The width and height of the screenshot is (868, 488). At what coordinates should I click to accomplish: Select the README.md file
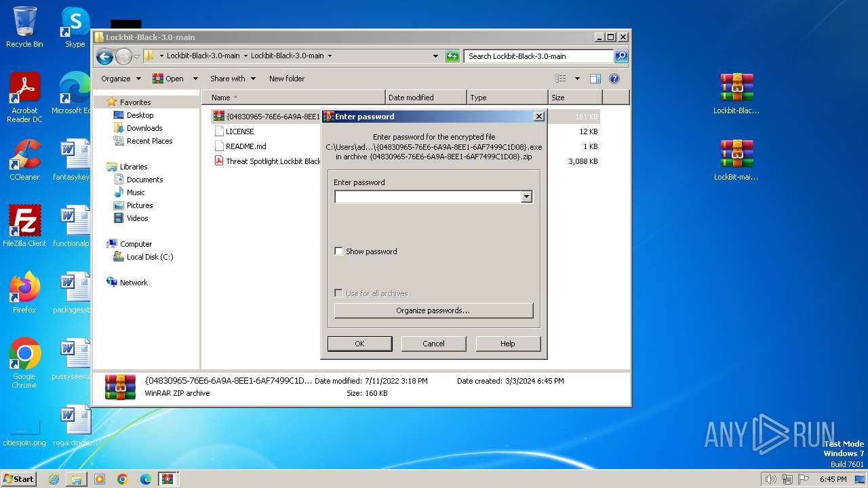[245, 146]
